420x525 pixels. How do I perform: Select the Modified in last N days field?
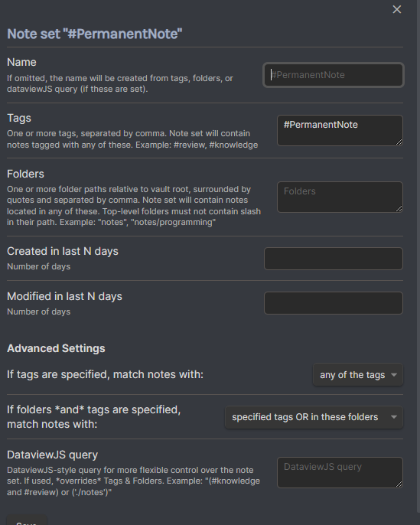tap(334, 303)
